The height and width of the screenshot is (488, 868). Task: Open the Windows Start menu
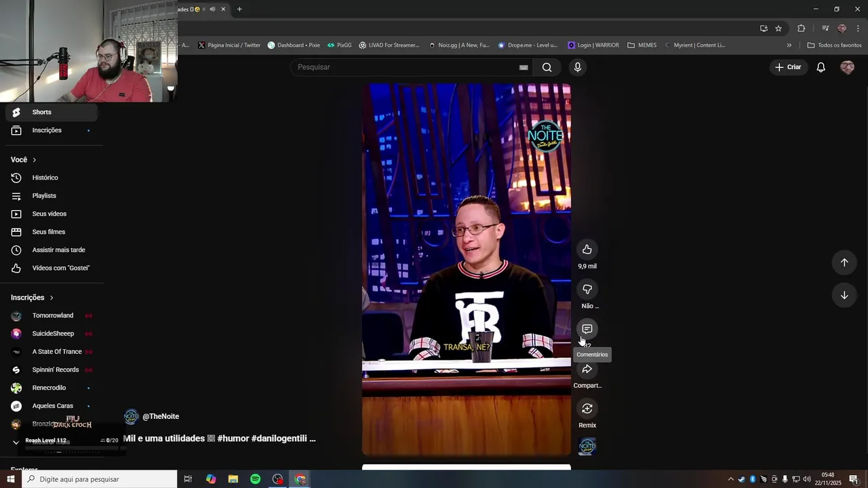click(x=10, y=479)
